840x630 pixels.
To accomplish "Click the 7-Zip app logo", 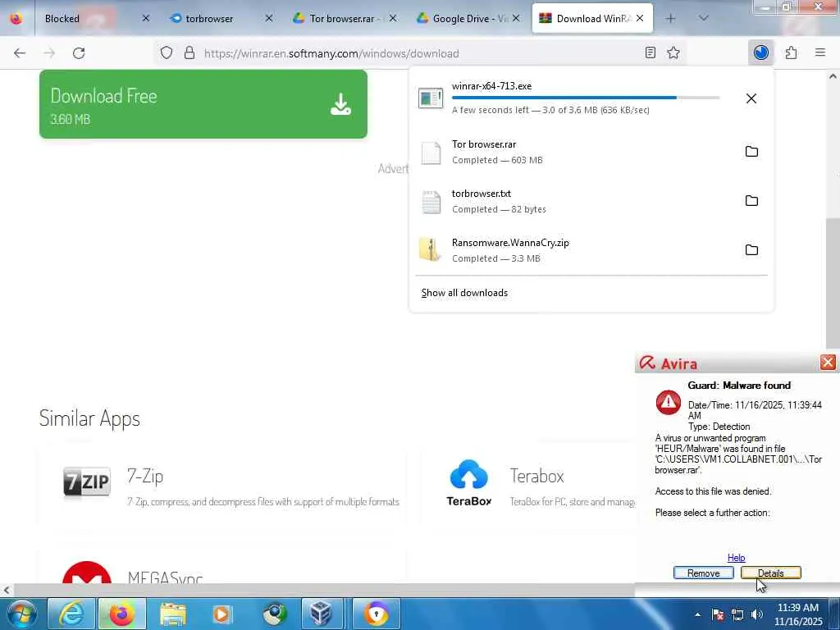I will pos(87,482).
